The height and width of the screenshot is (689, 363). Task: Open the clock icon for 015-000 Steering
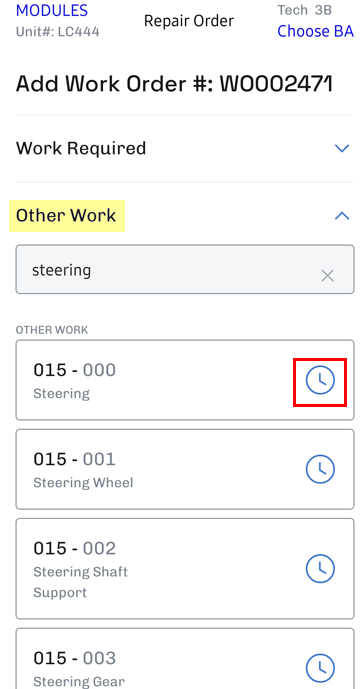click(320, 381)
